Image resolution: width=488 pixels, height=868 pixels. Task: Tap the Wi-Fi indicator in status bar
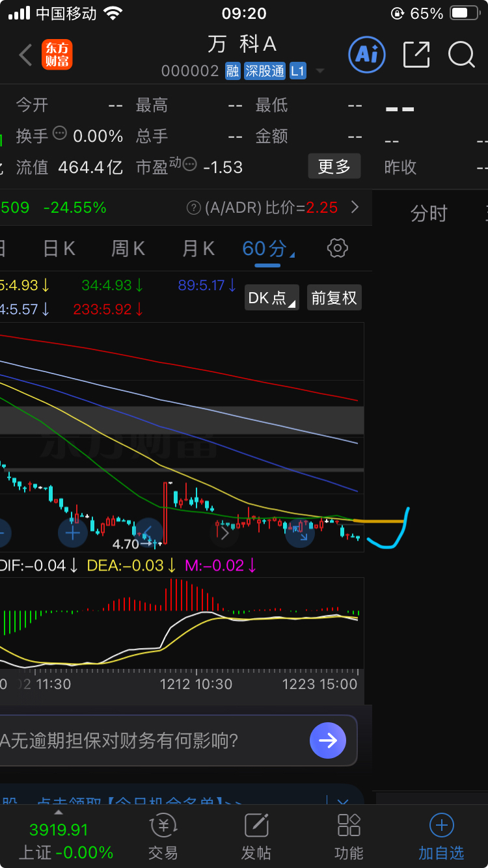click(x=113, y=13)
